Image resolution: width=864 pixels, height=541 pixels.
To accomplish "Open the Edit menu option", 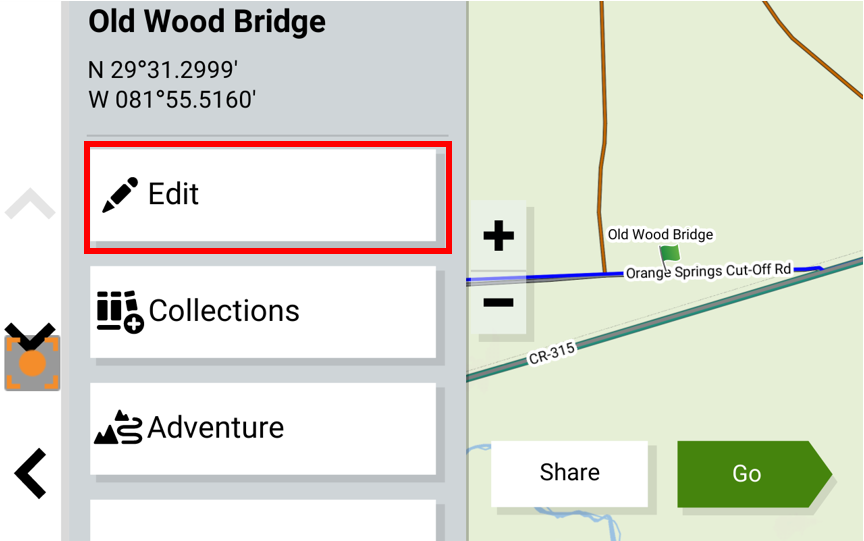I will (x=263, y=195).
